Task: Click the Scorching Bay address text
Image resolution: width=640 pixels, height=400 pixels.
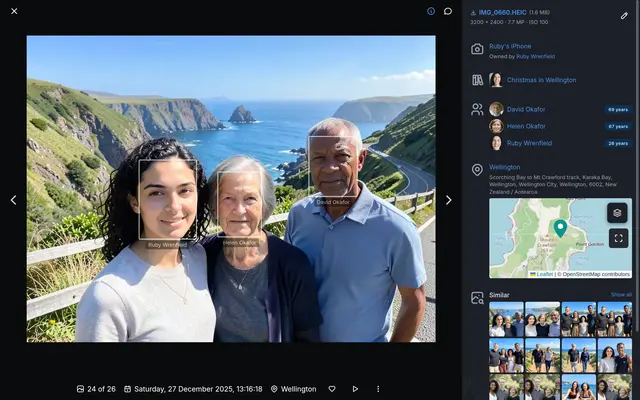Action: click(553, 184)
